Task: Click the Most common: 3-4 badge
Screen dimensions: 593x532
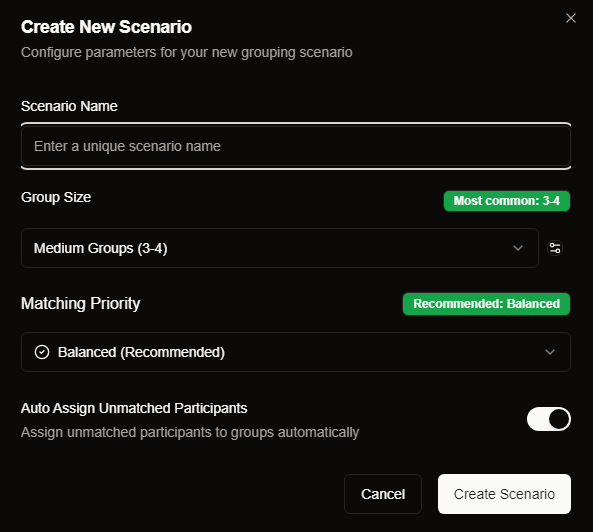Action: pyautogui.click(x=507, y=201)
